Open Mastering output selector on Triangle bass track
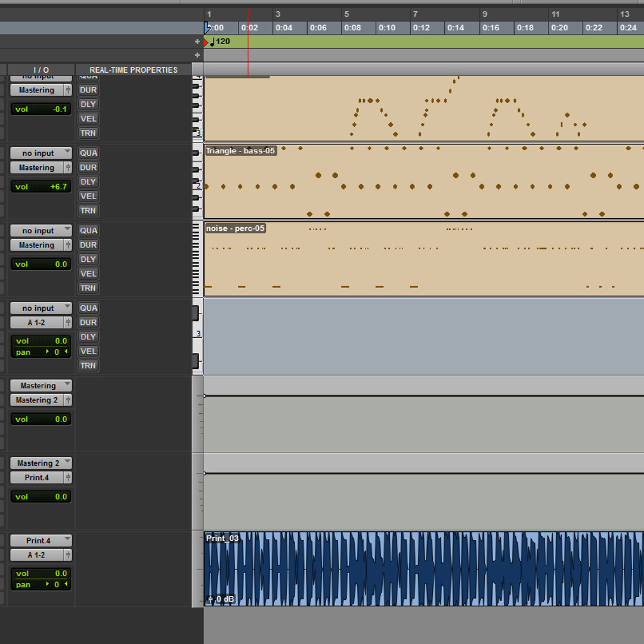The height and width of the screenshot is (644, 644). (x=37, y=168)
